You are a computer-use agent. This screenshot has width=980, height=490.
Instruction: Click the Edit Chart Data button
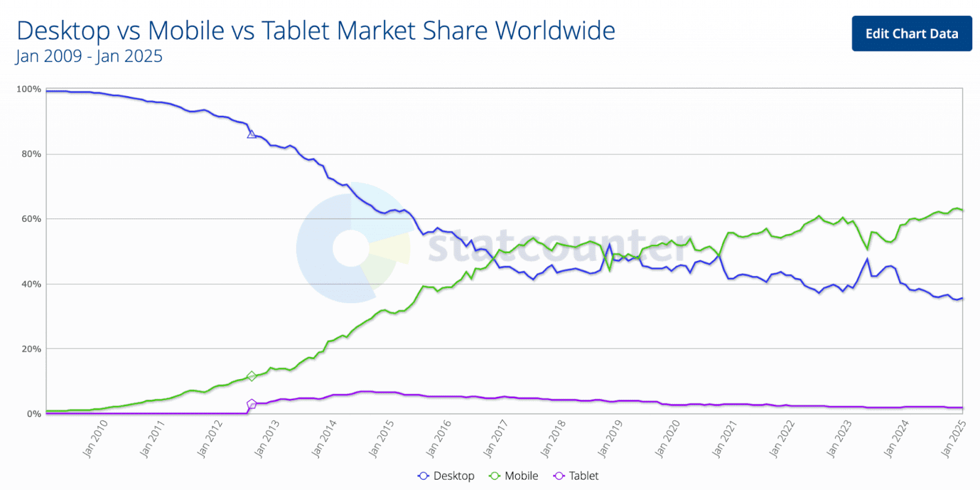[911, 34]
